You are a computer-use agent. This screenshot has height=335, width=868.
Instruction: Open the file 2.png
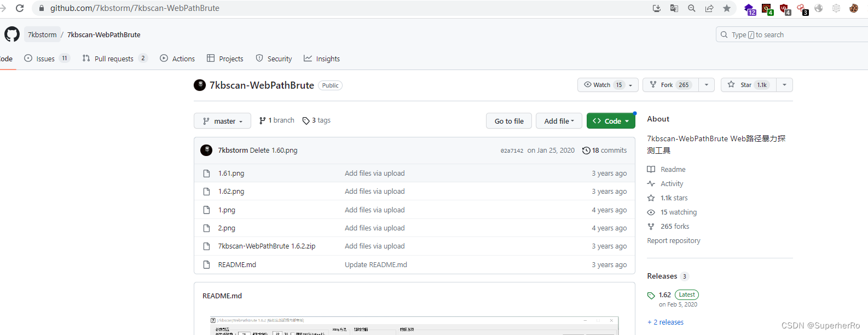227,228
